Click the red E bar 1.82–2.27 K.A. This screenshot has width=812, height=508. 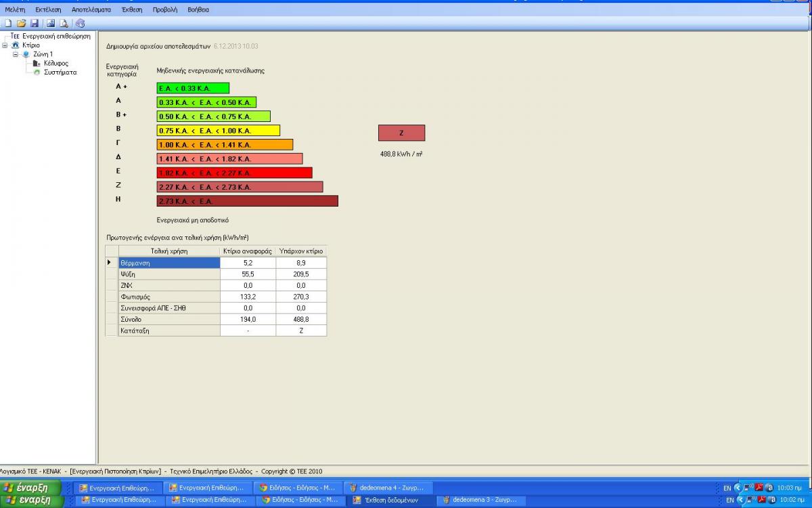click(235, 173)
